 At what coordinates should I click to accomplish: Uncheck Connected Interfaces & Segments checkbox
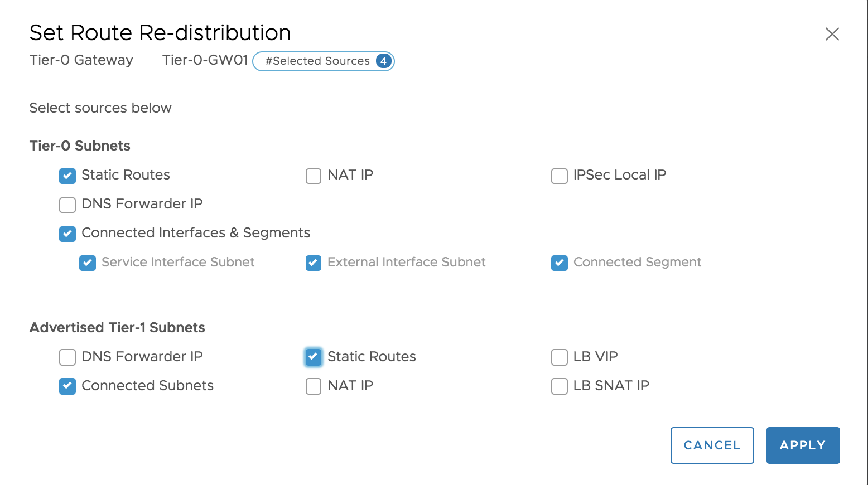[x=67, y=234]
